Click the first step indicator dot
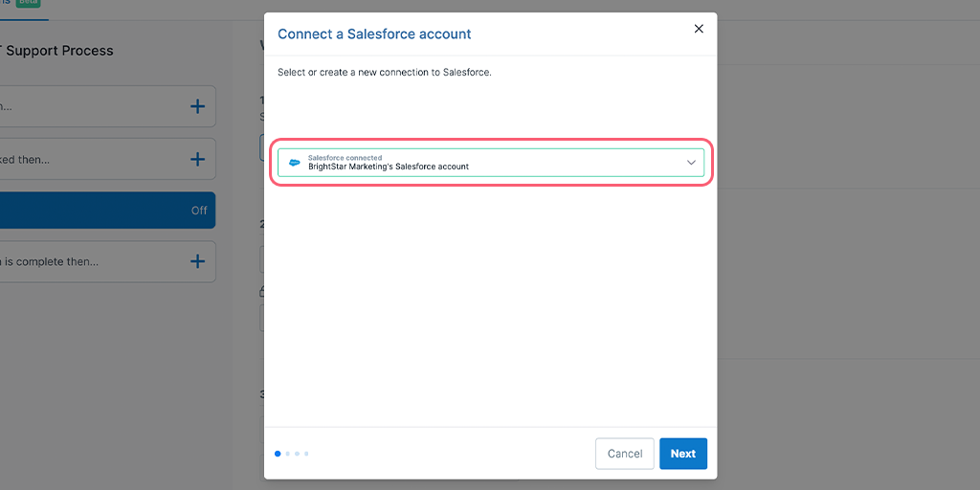The width and height of the screenshot is (980, 490). 278,454
